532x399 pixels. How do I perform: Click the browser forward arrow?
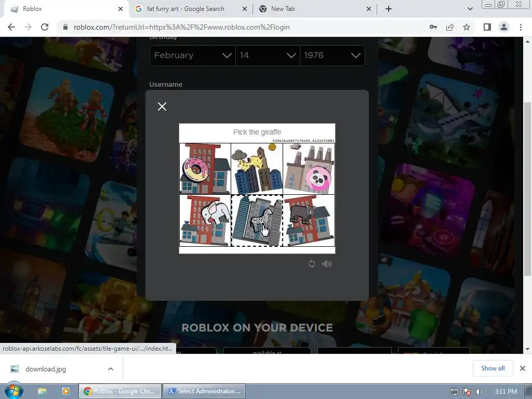coord(28,27)
